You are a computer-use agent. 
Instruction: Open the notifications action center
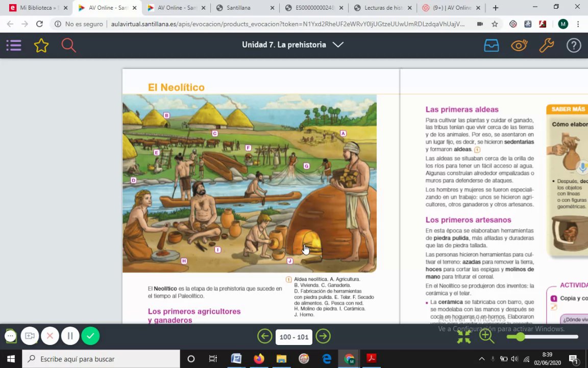573,359
